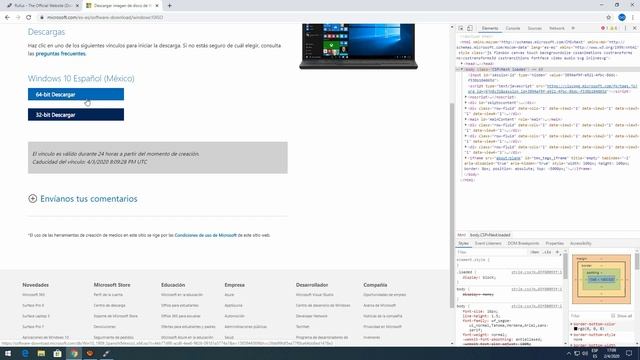This screenshot has height=360, width=640.
Task: Open a new browser tab with plus
Action: tap(169, 6)
